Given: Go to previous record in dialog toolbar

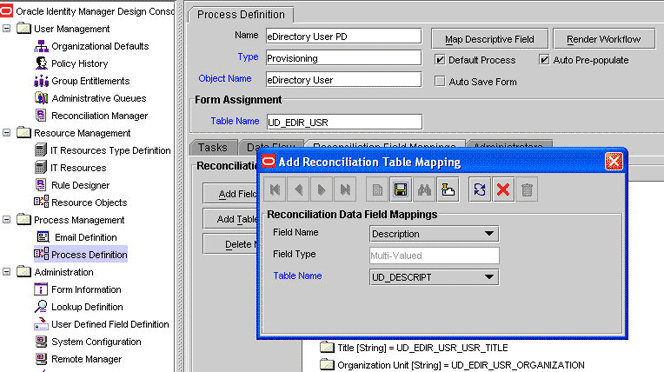Looking at the screenshot, I should click(x=299, y=189).
